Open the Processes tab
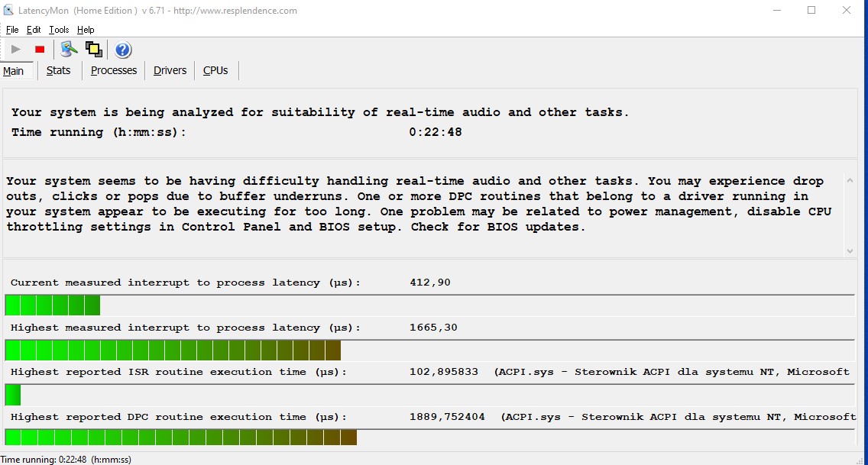 point(113,70)
